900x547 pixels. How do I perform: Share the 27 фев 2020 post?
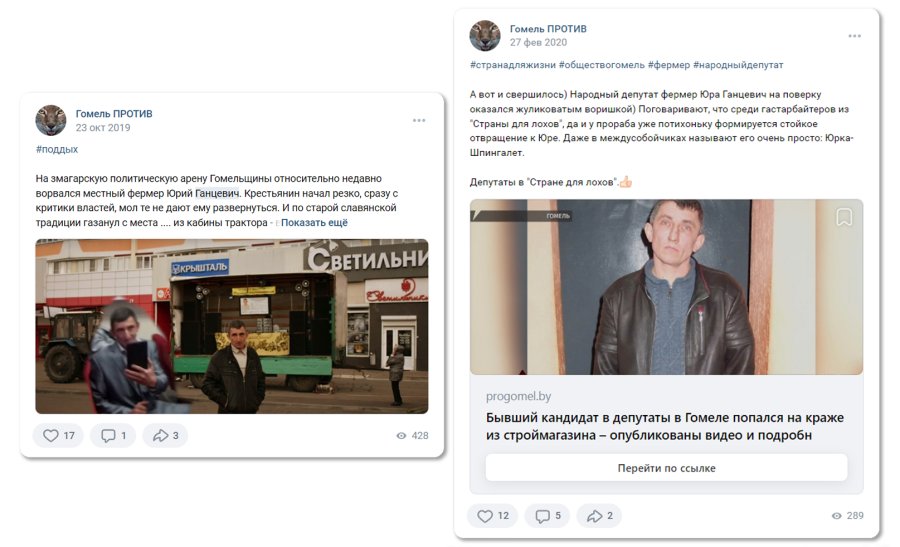point(599,515)
